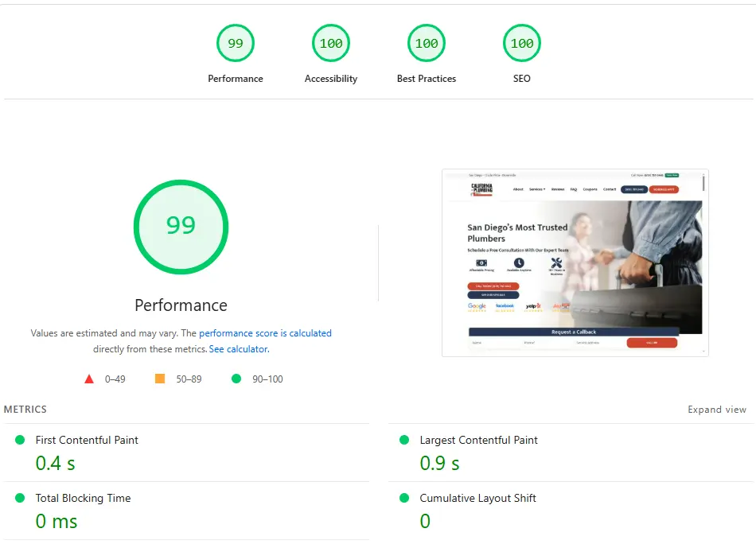The width and height of the screenshot is (756, 544).
Task: Click the Performance score gauge at top
Action: (236, 44)
